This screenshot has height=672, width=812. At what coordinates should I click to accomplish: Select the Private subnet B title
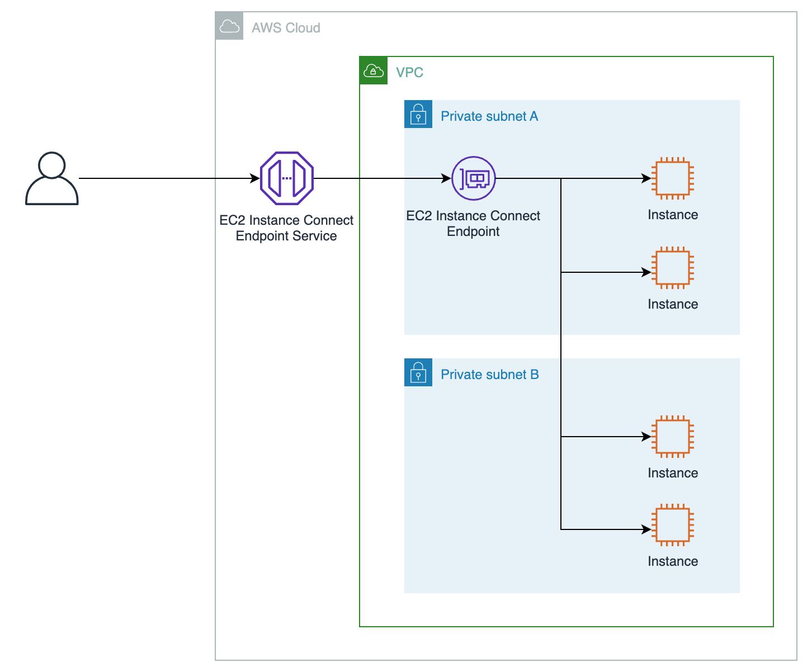point(490,374)
